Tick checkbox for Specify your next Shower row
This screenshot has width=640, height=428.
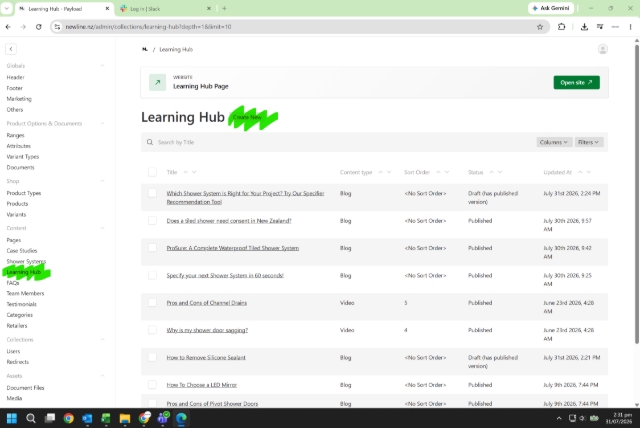click(152, 275)
